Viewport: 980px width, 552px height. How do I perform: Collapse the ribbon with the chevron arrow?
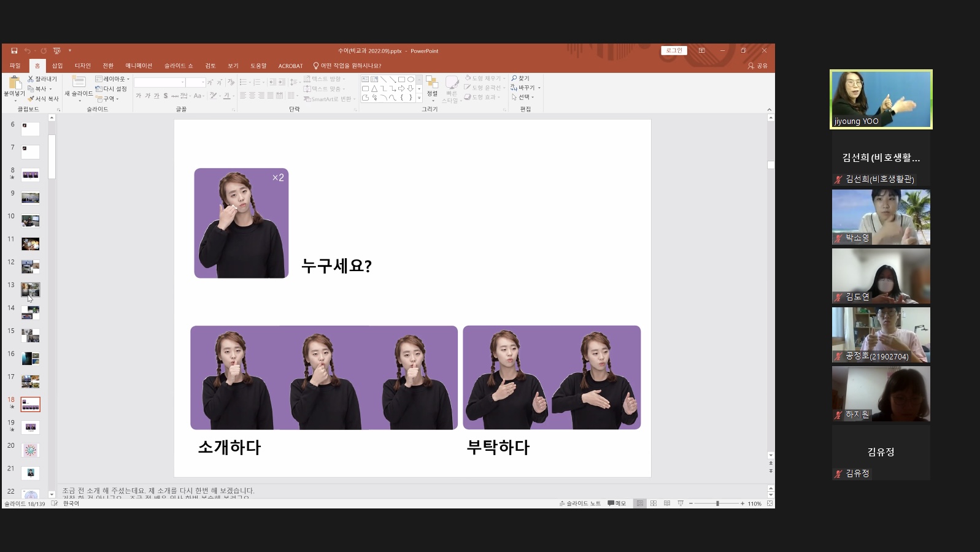tap(770, 110)
